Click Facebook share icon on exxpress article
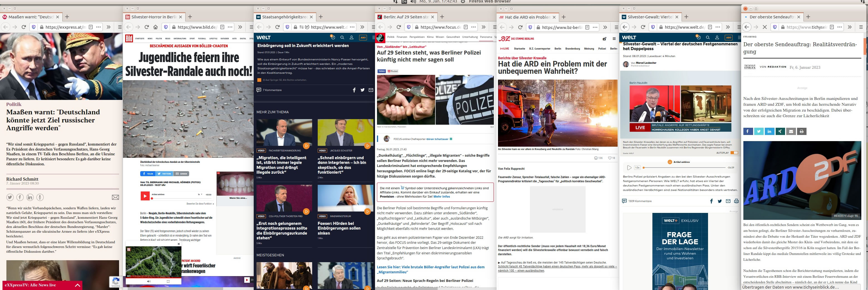Viewport: 868px width, 290px height. 20,197
